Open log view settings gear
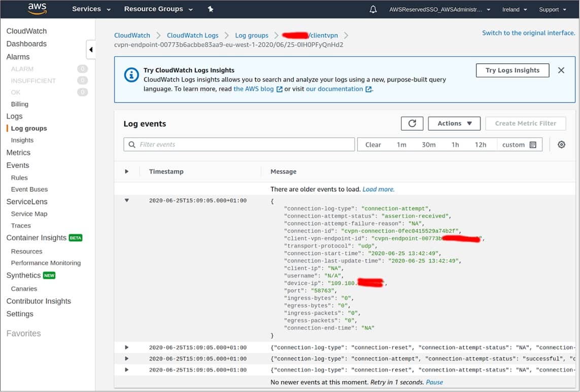 click(x=562, y=145)
